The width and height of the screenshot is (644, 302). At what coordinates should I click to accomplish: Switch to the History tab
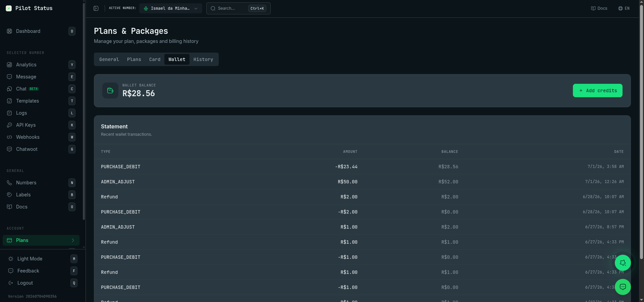(x=203, y=59)
